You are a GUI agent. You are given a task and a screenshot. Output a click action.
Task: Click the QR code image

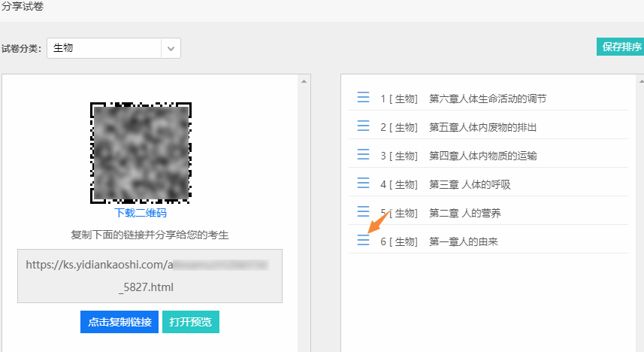141,153
